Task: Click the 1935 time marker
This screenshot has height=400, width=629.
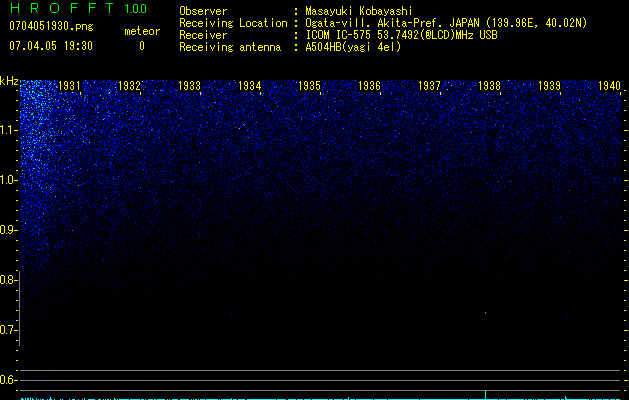Action: (x=309, y=85)
